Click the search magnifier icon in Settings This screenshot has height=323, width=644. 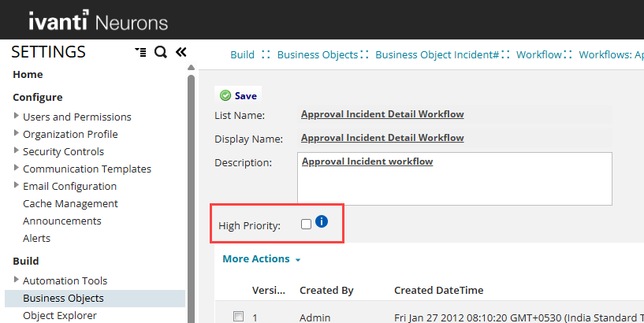pos(161,52)
